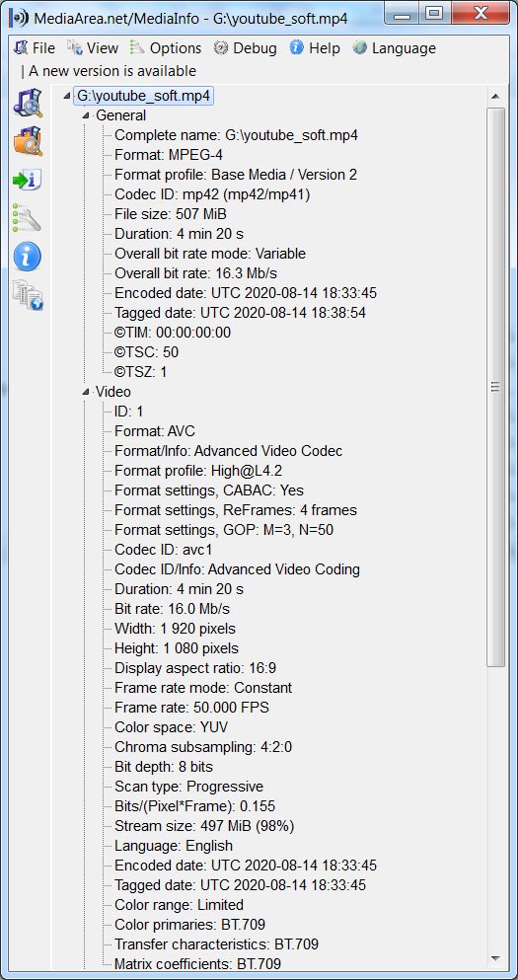Open folder icon in the sidebar

[x=28, y=141]
